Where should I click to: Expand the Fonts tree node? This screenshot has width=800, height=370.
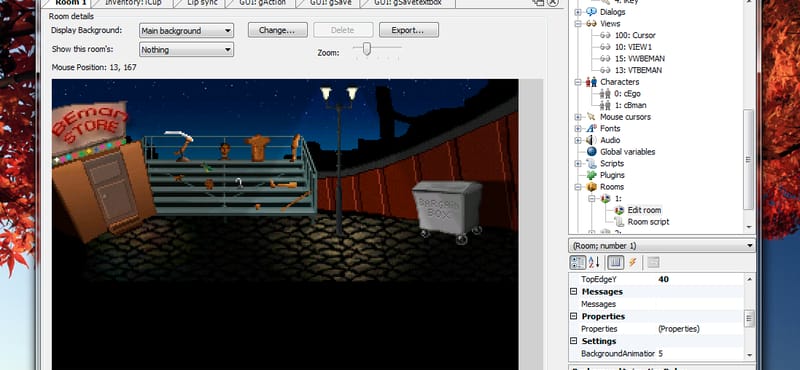pos(578,129)
